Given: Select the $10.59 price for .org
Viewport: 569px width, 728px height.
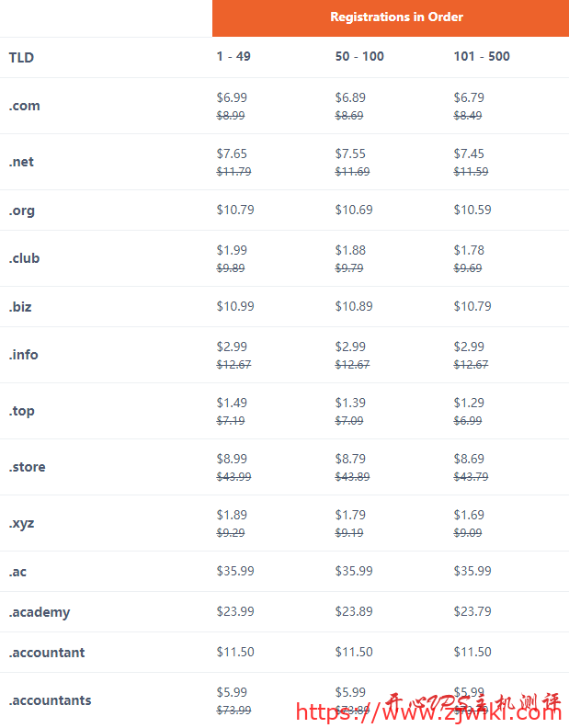Looking at the screenshot, I should pyautogui.click(x=472, y=210).
